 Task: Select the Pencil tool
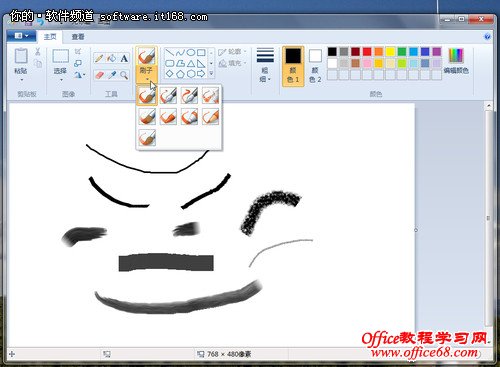pos(99,59)
